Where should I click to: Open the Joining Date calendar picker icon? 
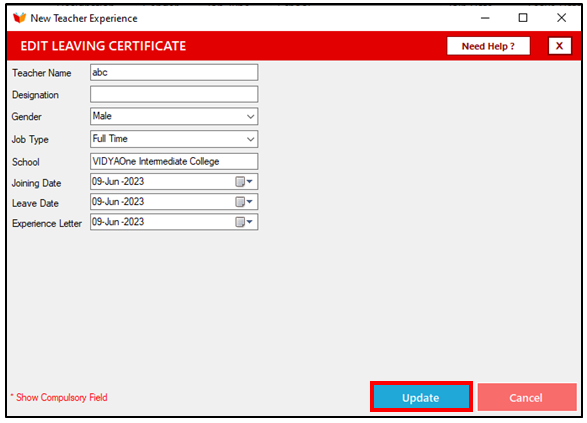pyautogui.click(x=244, y=182)
